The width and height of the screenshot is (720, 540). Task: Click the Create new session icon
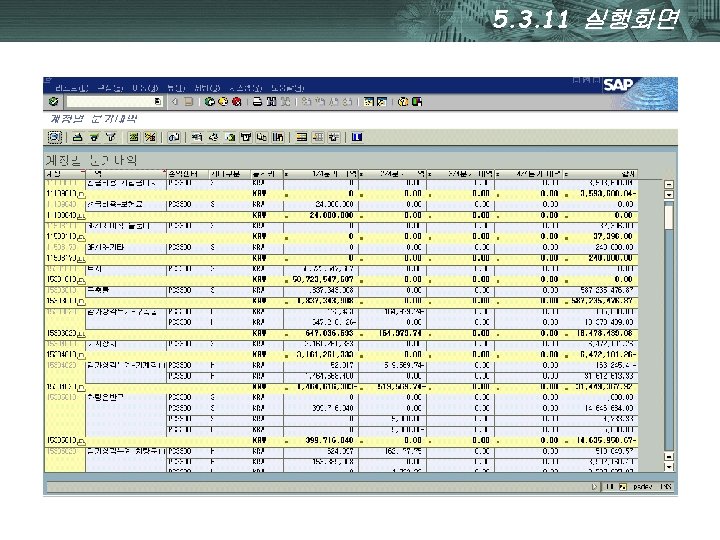point(368,101)
